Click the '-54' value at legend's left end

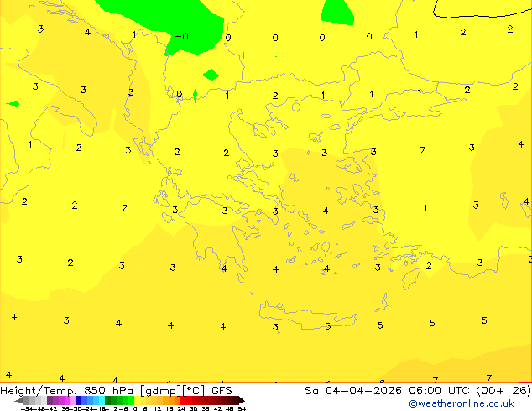27,408
